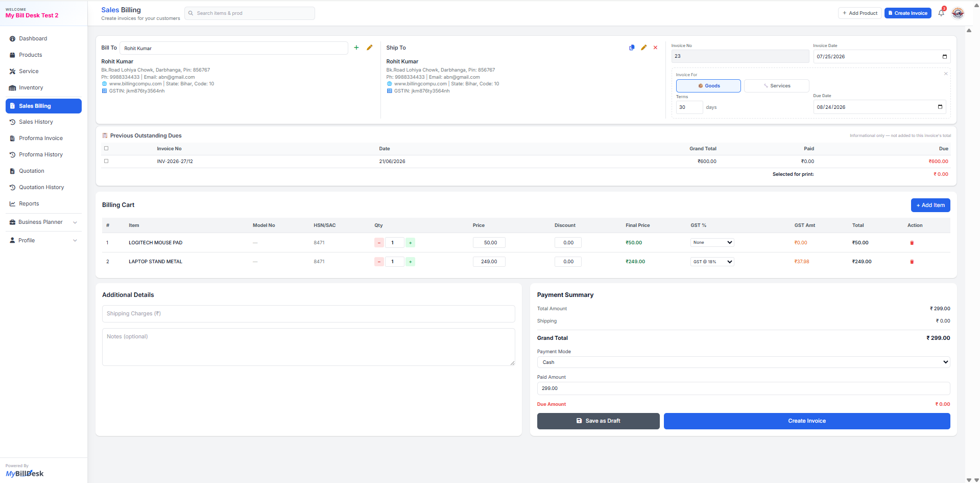The height and width of the screenshot is (483, 980).
Task: Copy billing address using Ship To copy icon
Action: (x=632, y=48)
